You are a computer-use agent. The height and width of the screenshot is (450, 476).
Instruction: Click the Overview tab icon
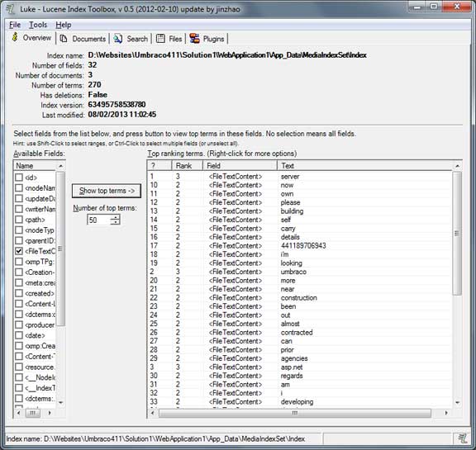tap(15, 38)
